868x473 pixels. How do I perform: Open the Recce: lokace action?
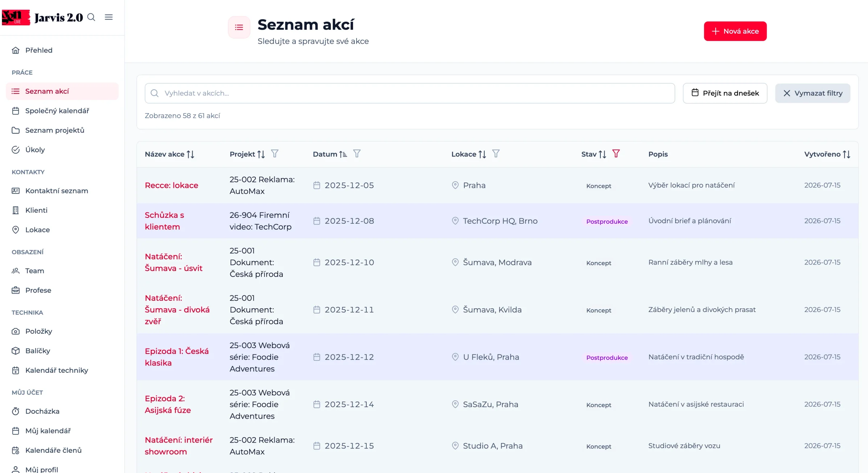(x=171, y=185)
